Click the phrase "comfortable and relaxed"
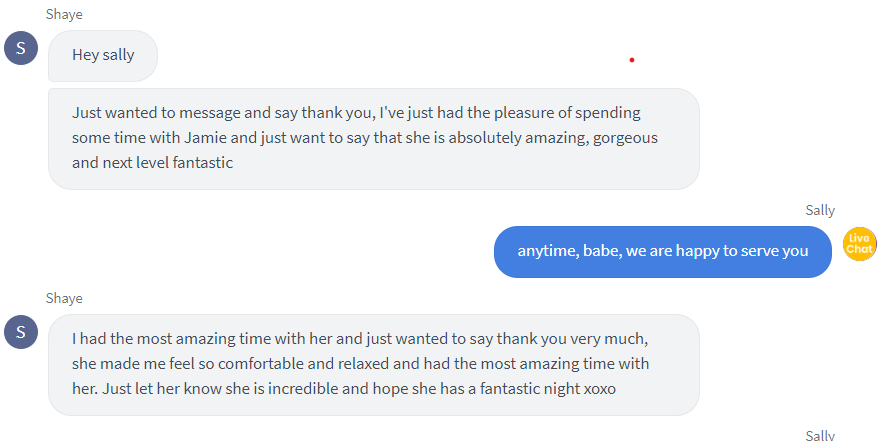Screen dimensions: 882x441 (303, 363)
